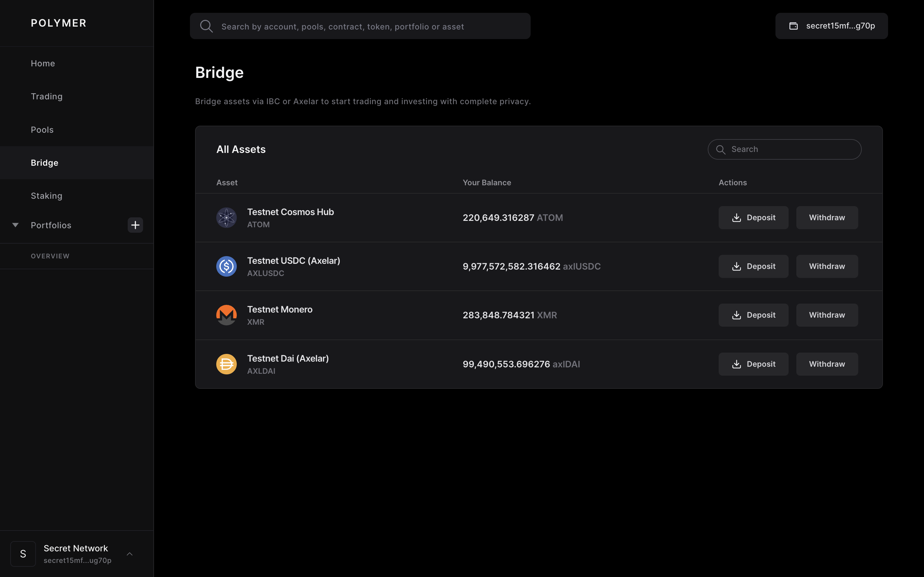This screenshot has height=577, width=924.
Task: Click the Dai Axelar token icon
Action: point(227,364)
